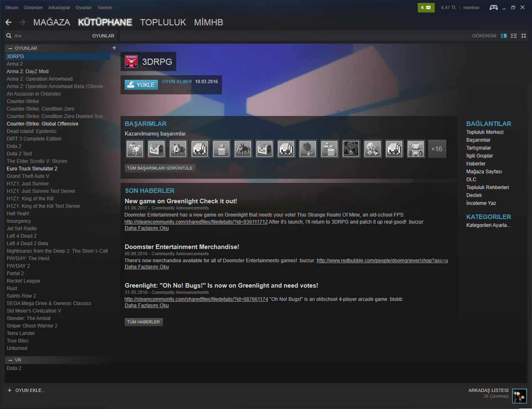The height and width of the screenshot is (409, 532).
Task: Click OYUN EKLE at bottom left
Action: pyautogui.click(x=26, y=390)
